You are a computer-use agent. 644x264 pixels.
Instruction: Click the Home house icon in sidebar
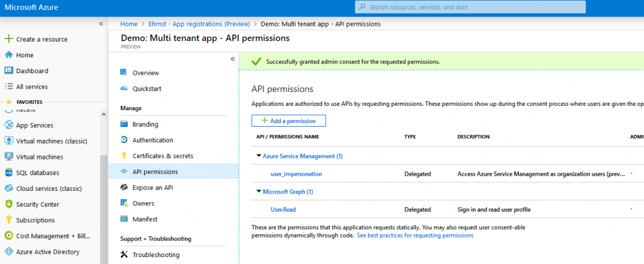(x=9, y=55)
